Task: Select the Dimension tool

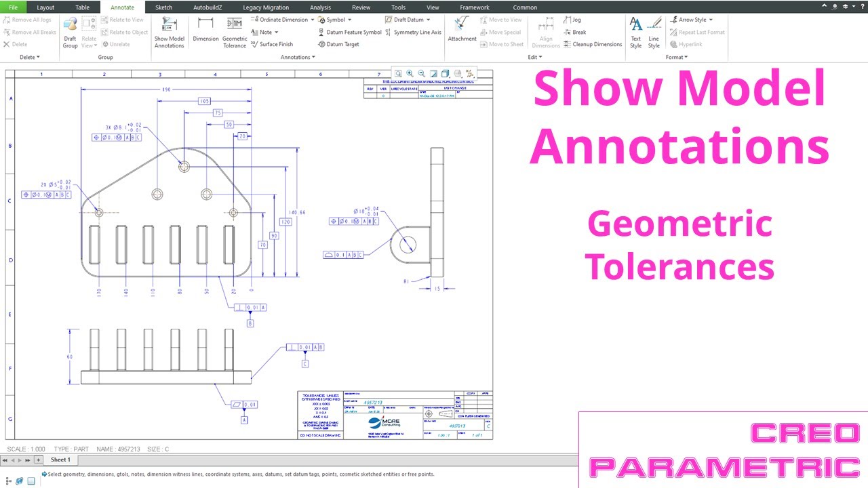Action: [x=205, y=30]
